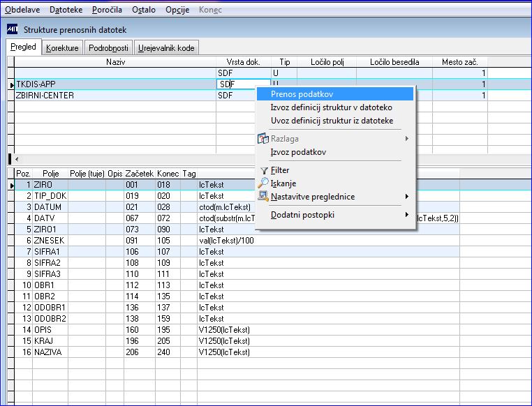Screen dimensions: 532x406
Task: Click the Ločilo polj column header
Action: click(327, 62)
